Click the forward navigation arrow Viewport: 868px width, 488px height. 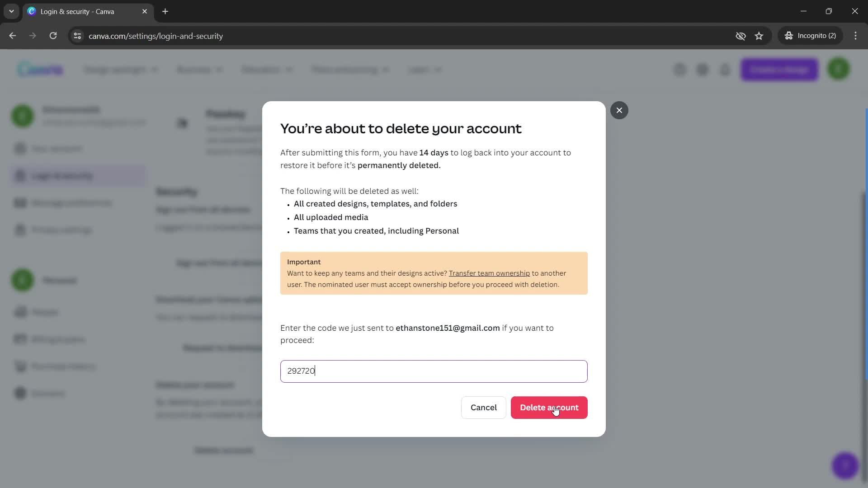pyautogui.click(x=33, y=36)
